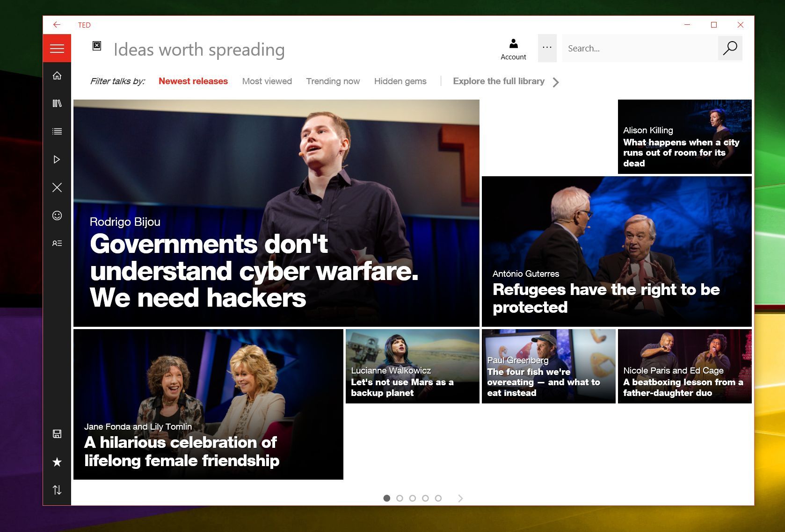The image size is (785, 532).
Task: Open the speakers icon in the sidebar
Action: 57,243
